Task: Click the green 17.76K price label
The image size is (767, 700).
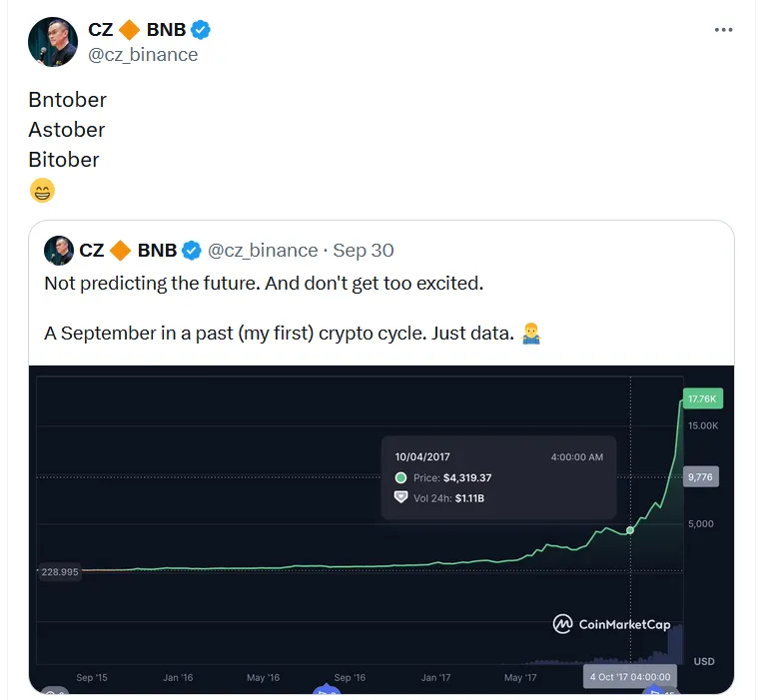Action: (704, 399)
